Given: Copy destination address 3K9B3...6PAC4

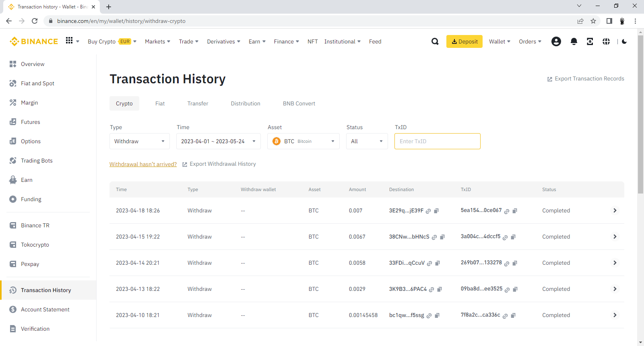Looking at the screenshot, I should [440, 289].
